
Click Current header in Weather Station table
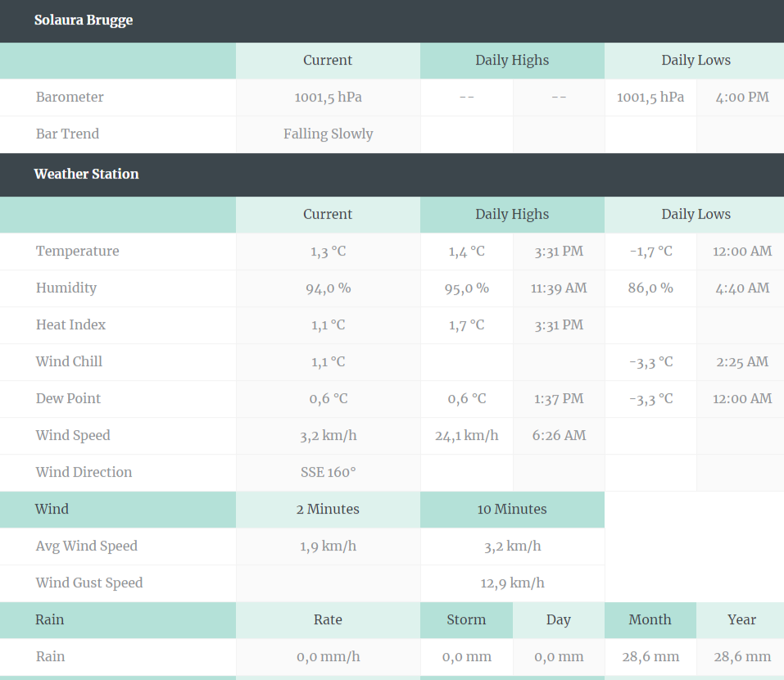coord(328,214)
